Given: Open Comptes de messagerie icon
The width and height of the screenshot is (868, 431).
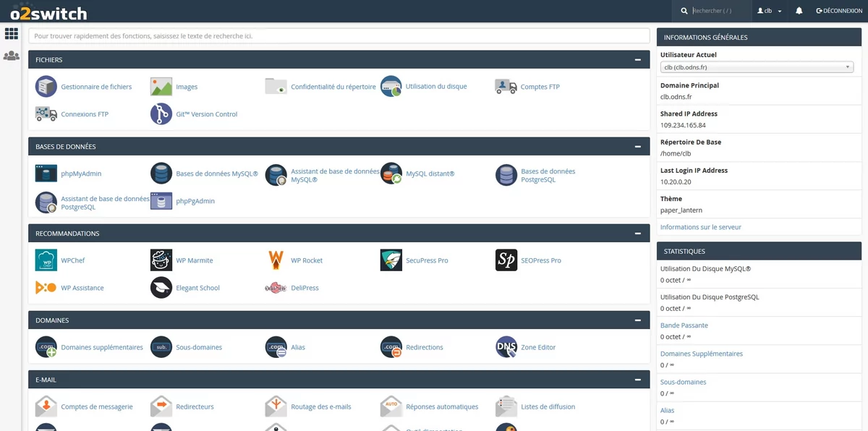Looking at the screenshot, I should click(46, 406).
